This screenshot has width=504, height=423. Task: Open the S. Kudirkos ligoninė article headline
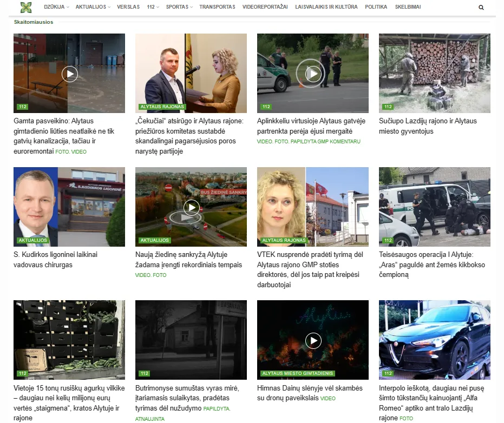55,260
